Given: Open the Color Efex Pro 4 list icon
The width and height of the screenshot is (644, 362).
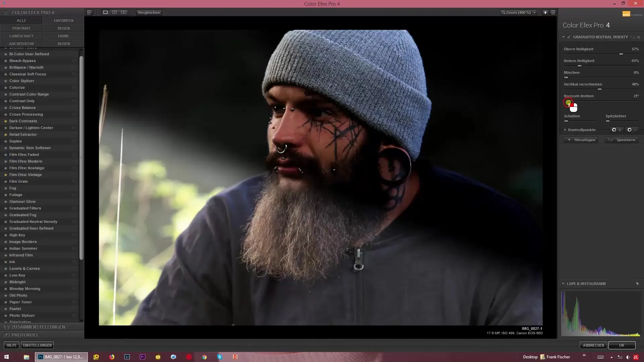Looking at the screenshot, I should click(x=6, y=12).
